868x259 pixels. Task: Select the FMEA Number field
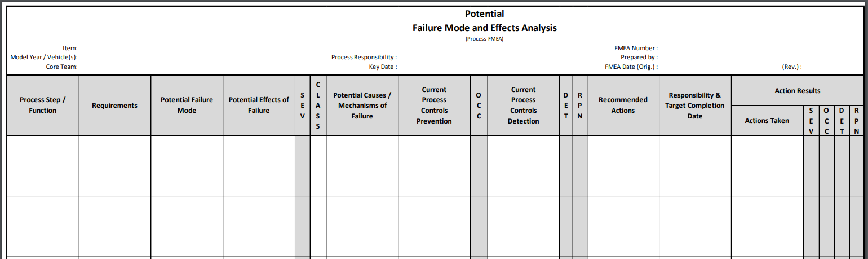tap(636, 49)
